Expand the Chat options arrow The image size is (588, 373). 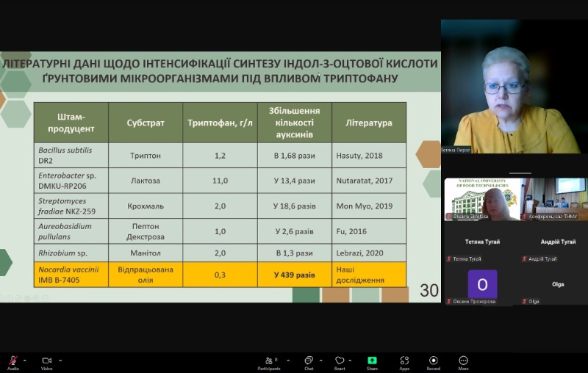click(x=320, y=361)
